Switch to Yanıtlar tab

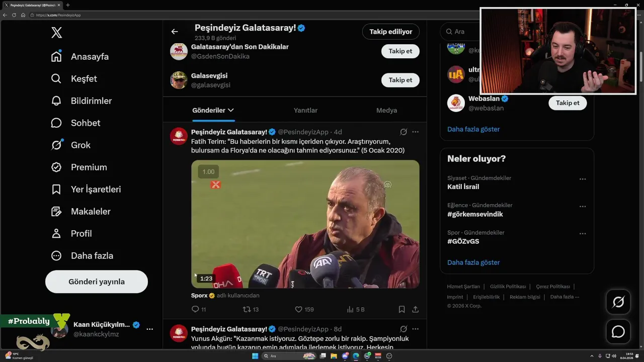[x=305, y=110]
